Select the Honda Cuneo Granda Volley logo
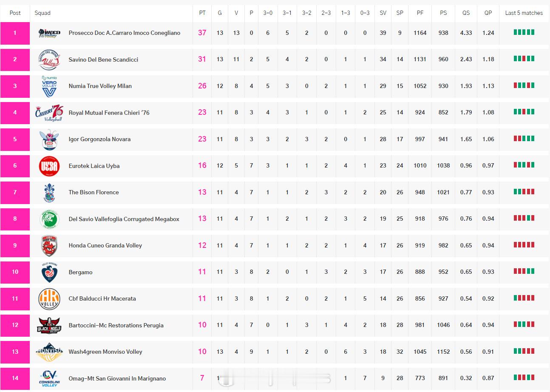 coord(49,246)
